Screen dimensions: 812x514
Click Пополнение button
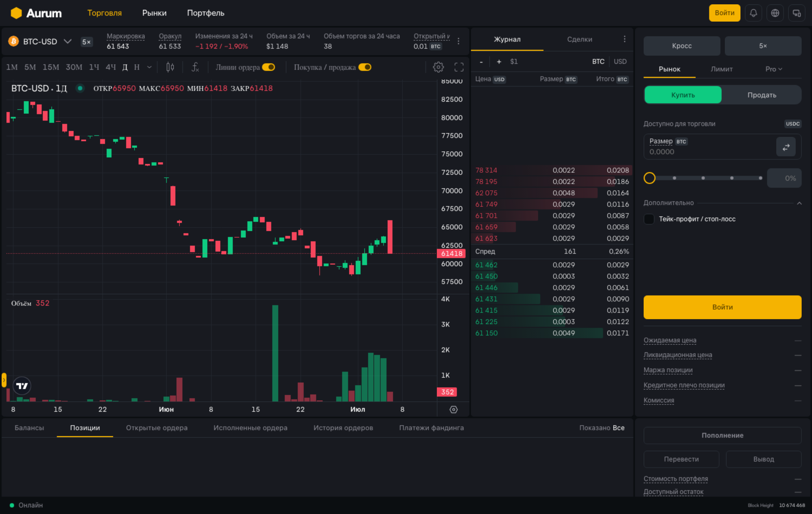tap(722, 435)
